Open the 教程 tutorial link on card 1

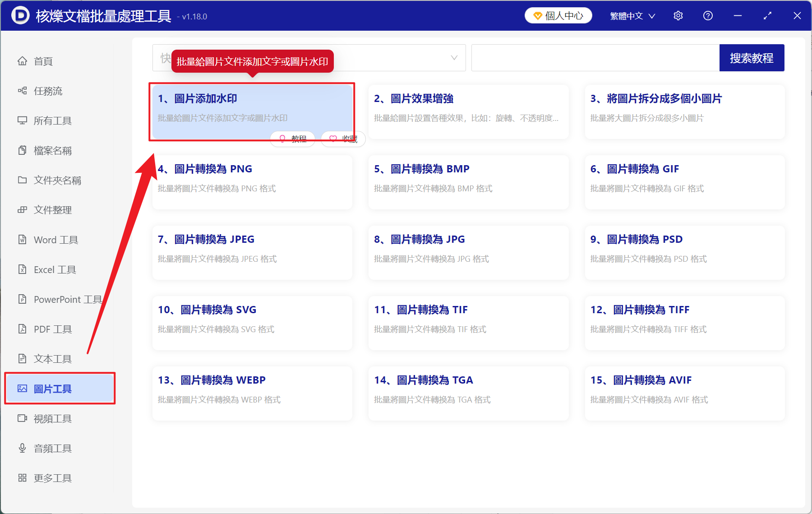pos(292,139)
